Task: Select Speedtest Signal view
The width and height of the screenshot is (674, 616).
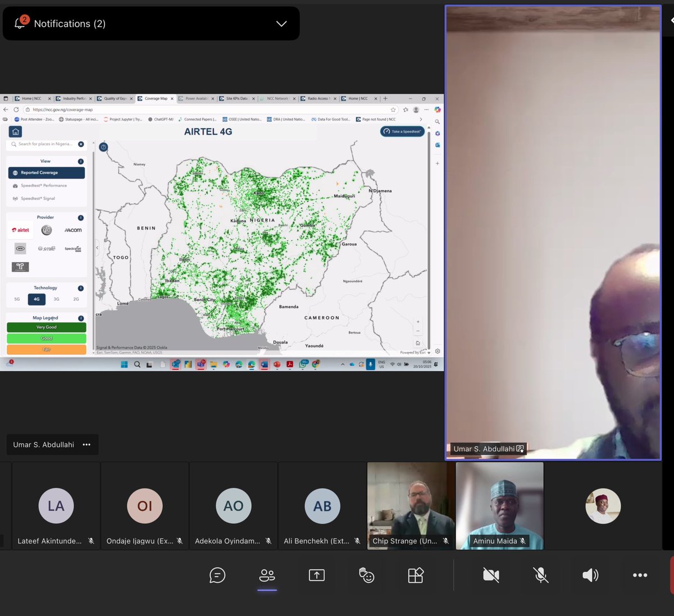Action: tap(47, 199)
